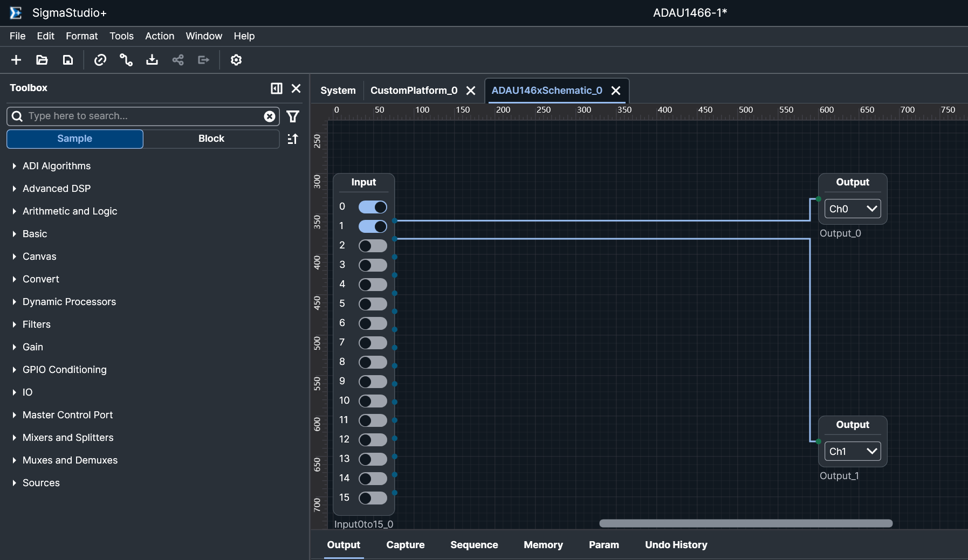Viewport: 968px width, 560px height.
Task: Disable Input channel 1 switch
Action: [373, 226]
